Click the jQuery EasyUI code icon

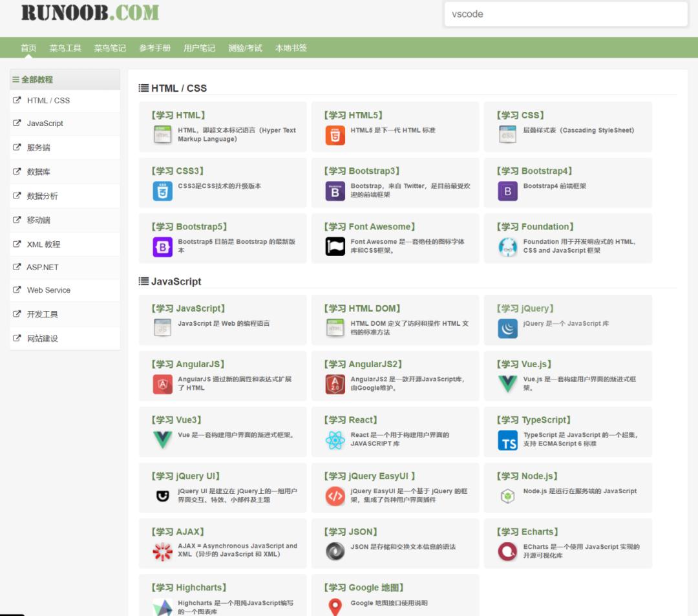(x=335, y=496)
